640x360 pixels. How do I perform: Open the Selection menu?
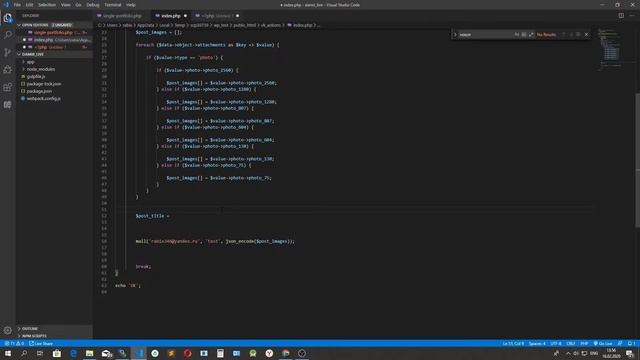47,5
